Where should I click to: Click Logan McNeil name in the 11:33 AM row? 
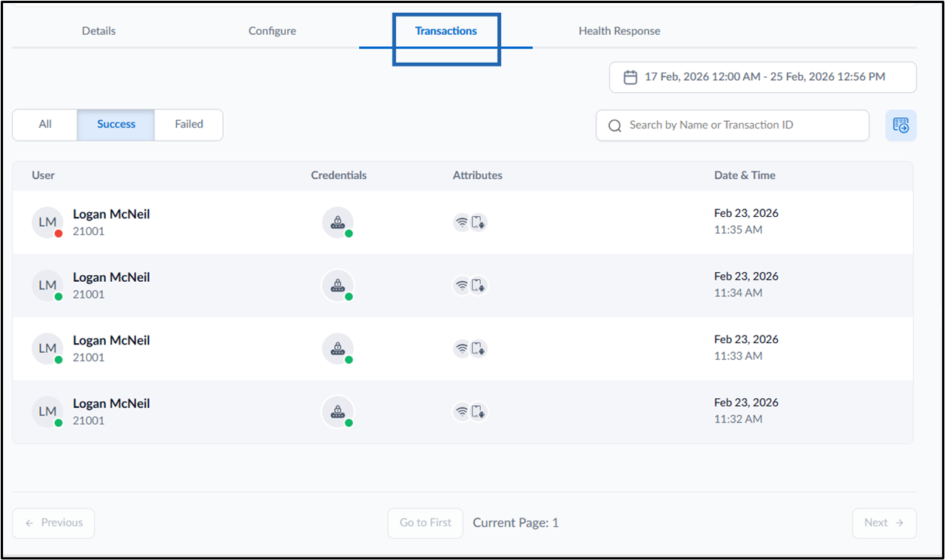pos(111,341)
